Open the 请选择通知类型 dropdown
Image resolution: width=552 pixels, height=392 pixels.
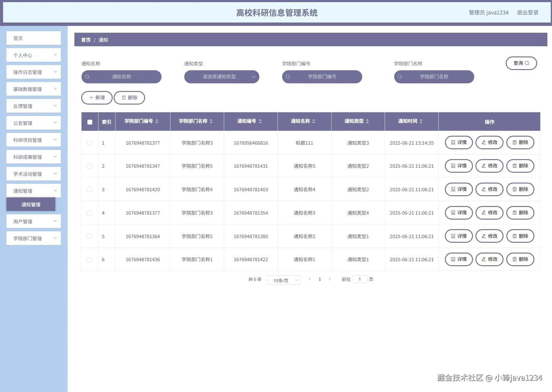point(222,77)
